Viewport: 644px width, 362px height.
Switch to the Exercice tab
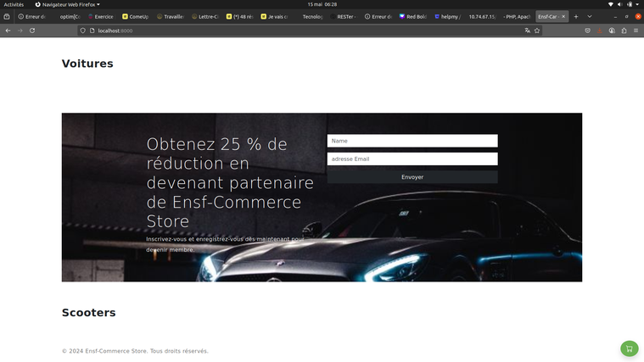[101, 17]
